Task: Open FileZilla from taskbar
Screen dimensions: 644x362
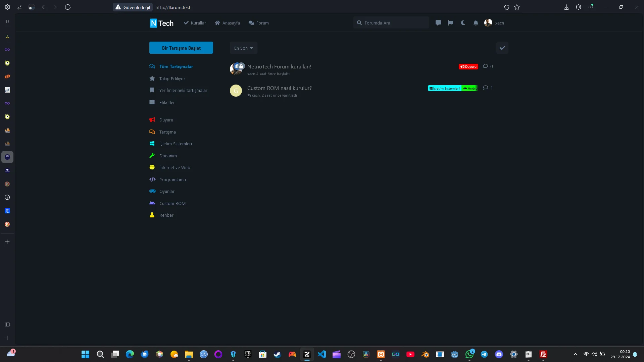Action: (x=543, y=354)
